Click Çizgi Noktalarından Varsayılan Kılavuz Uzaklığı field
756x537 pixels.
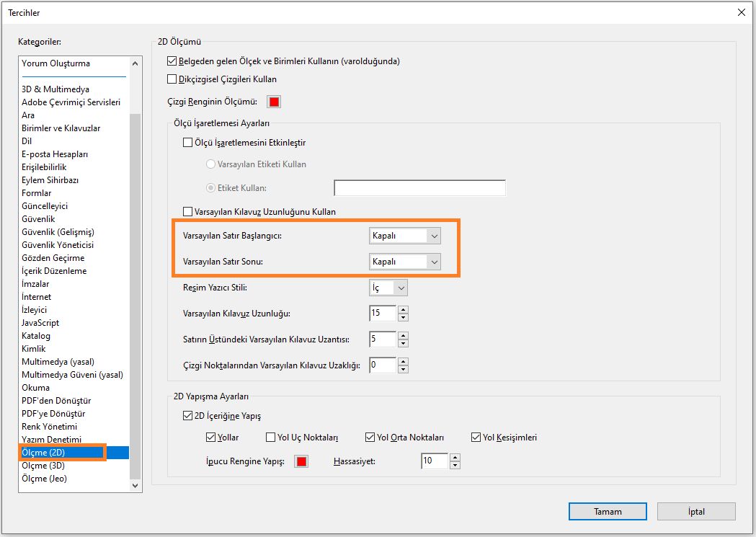pyautogui.click(x=383, y=365)
